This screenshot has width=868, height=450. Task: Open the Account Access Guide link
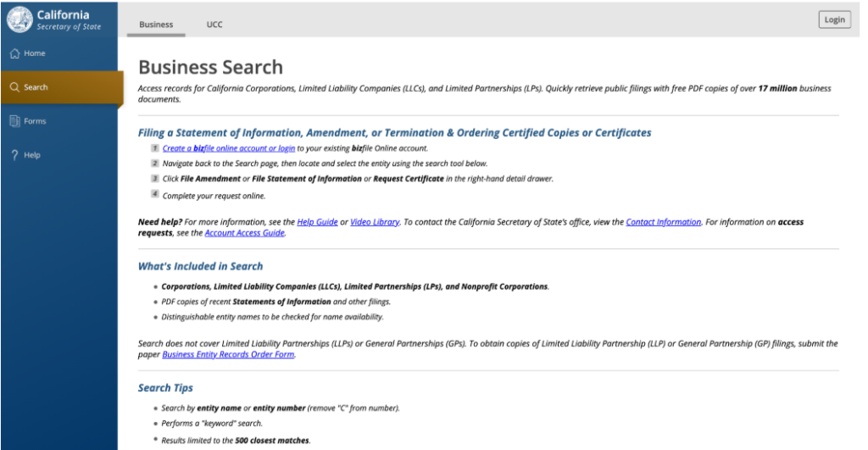click(245, 233)
